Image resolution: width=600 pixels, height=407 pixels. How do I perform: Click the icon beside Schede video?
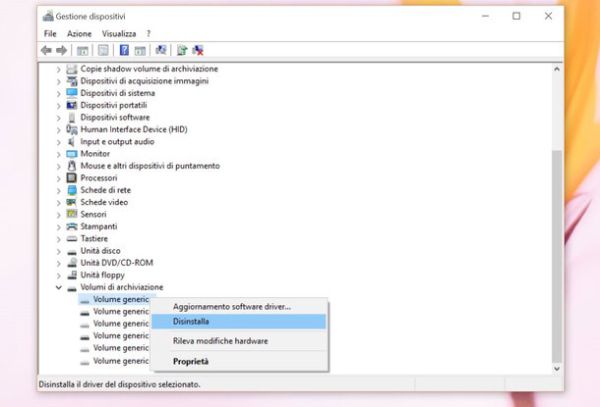point(72,202)
